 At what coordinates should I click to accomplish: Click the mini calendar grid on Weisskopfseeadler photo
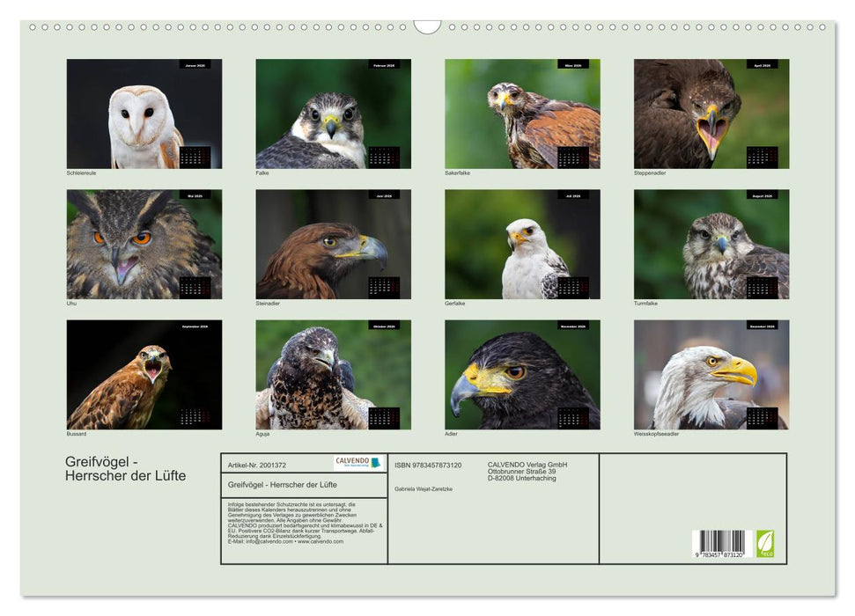762,417
